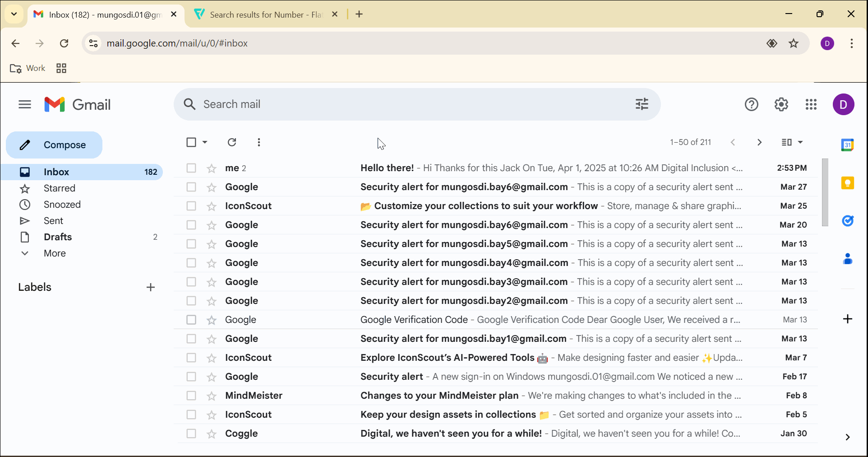Image resolution: width=868 pixels, height=457 pixels.
Task: Click the Support help icon
Action: pos(751,104)
